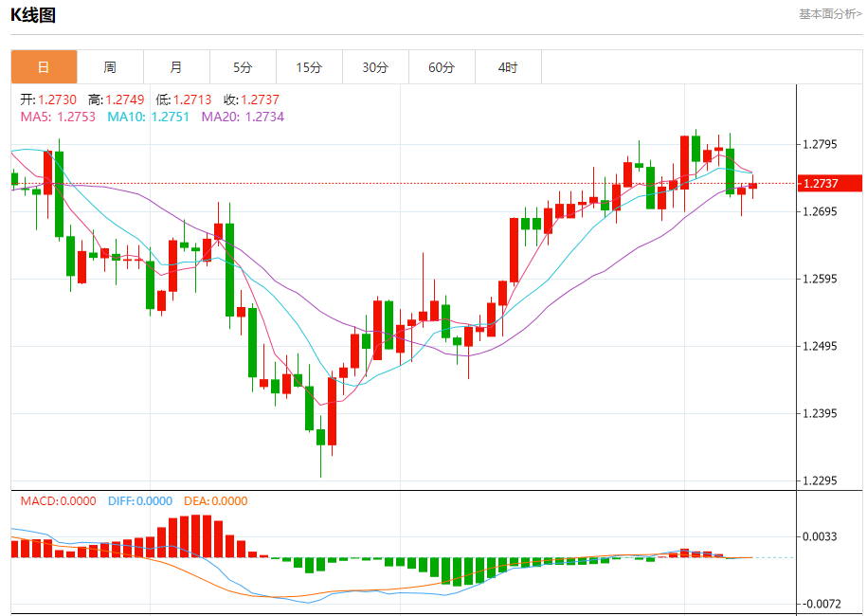Click the MACD indicator label

coord(58,501)
